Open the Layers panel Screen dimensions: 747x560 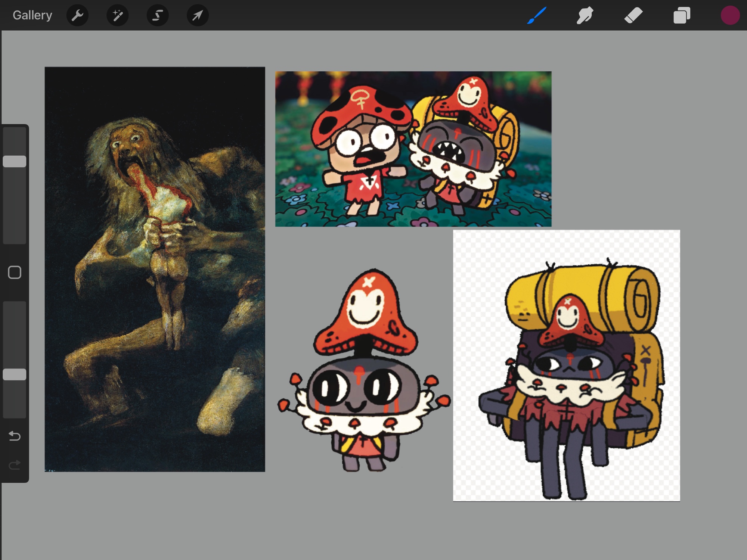(x=681, y=15)
